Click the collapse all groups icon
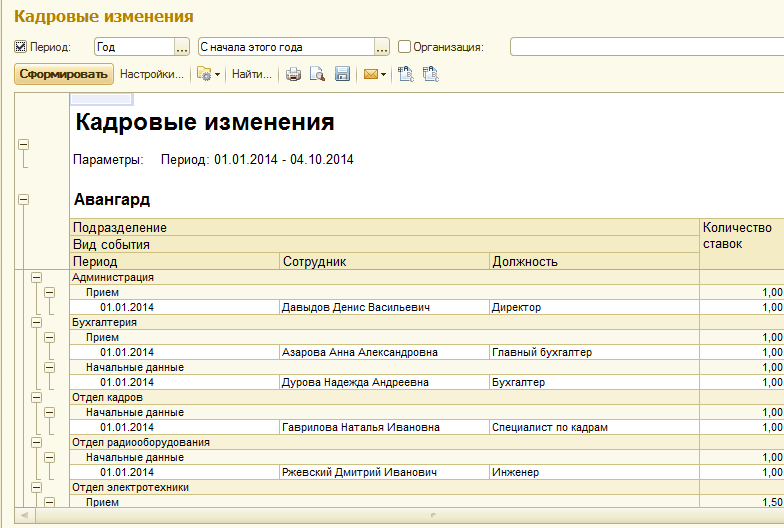This screenshot has width=784, height=528. [x=430, y=74]
